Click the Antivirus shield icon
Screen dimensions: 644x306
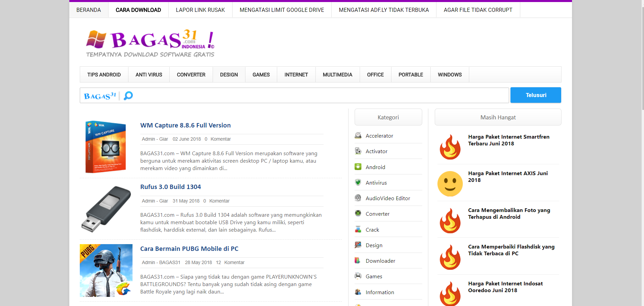(x=358, y=183)
